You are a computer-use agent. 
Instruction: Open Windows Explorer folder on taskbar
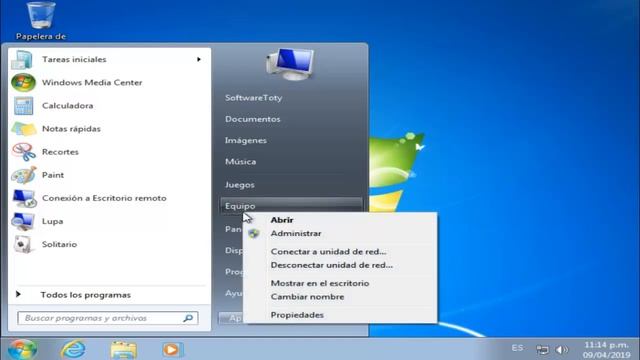(123, 350)
